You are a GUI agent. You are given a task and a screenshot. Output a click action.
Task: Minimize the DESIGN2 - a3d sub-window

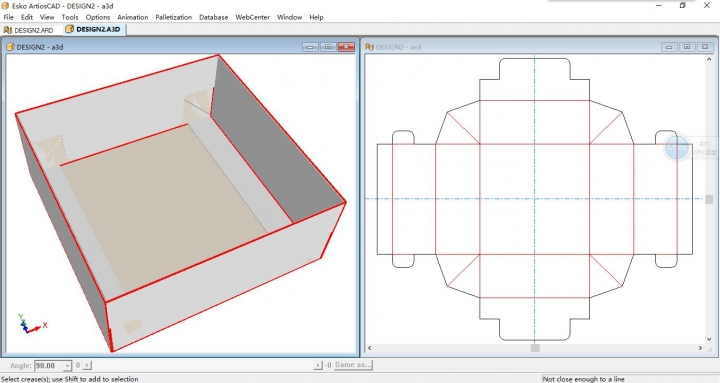[x=310, y=47]
